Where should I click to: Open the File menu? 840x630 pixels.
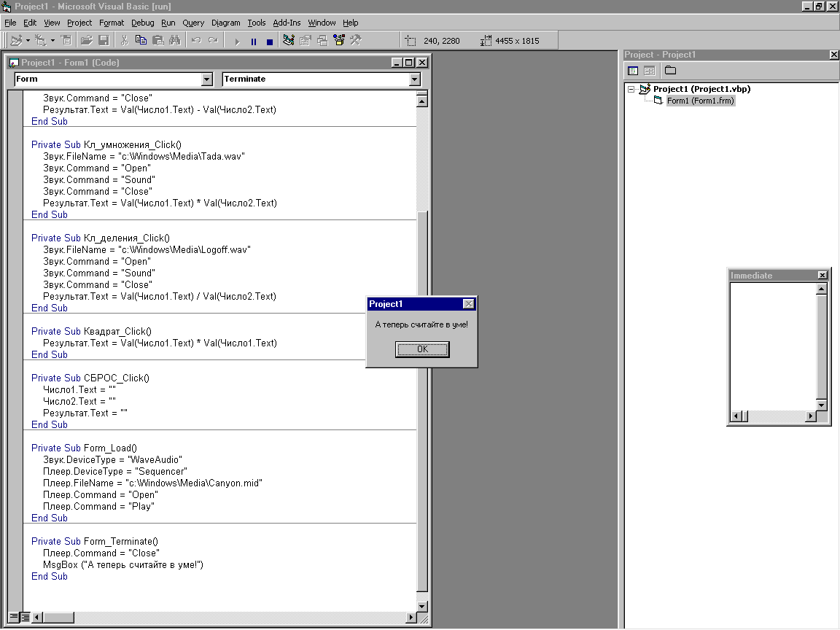(x=10, y=23)
